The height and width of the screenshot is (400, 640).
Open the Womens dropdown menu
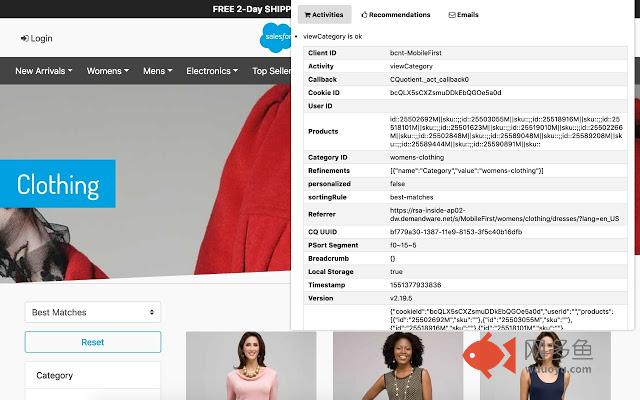click(108, 71)
